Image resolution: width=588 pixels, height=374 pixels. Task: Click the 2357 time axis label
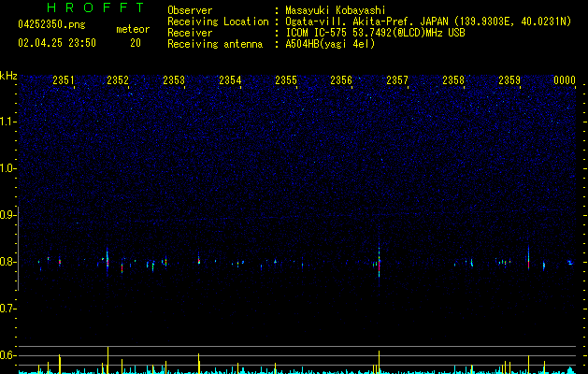coord(397,79)
